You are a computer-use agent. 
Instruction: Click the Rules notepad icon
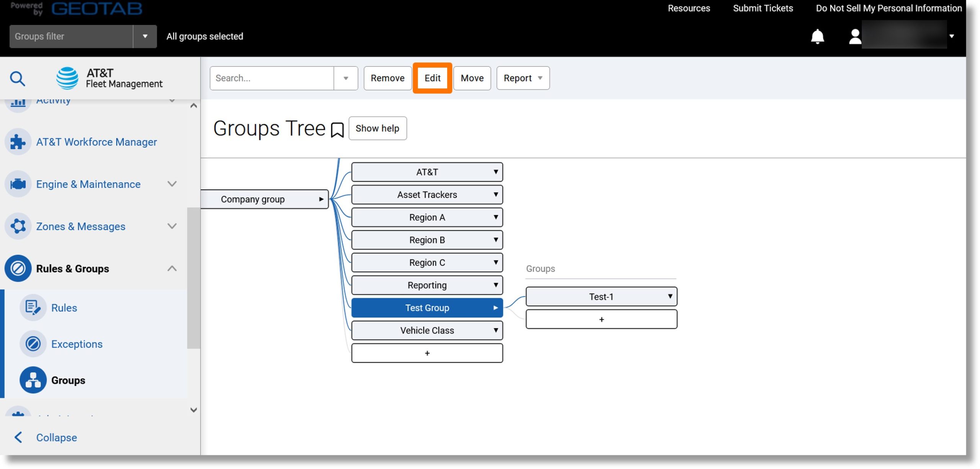pos(33,308)
